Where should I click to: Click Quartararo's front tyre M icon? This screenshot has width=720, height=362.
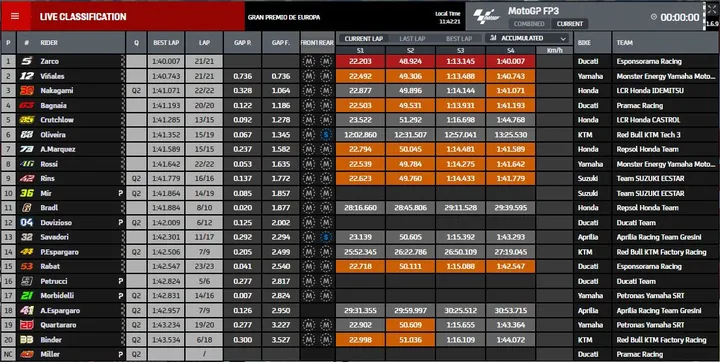tap(309, 325)
